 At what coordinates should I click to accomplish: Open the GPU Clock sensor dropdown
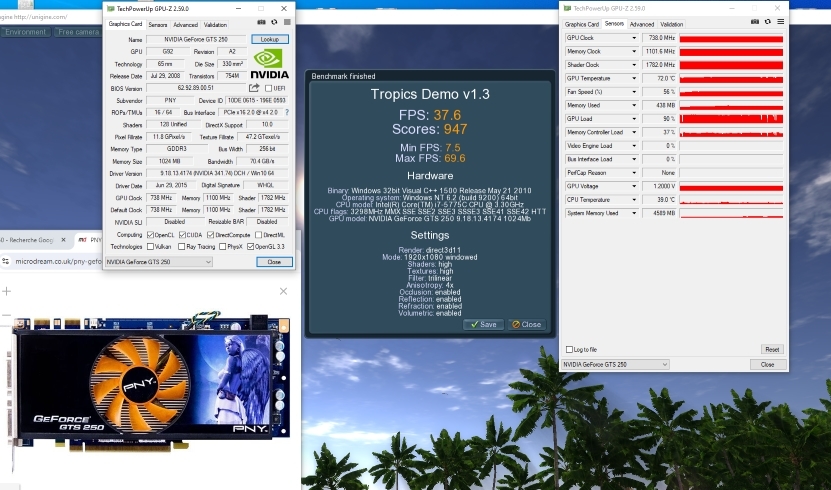pos(634,38)
